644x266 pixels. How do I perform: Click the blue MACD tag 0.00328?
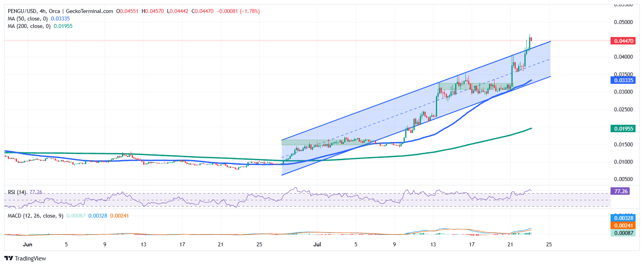click(623, 218)
